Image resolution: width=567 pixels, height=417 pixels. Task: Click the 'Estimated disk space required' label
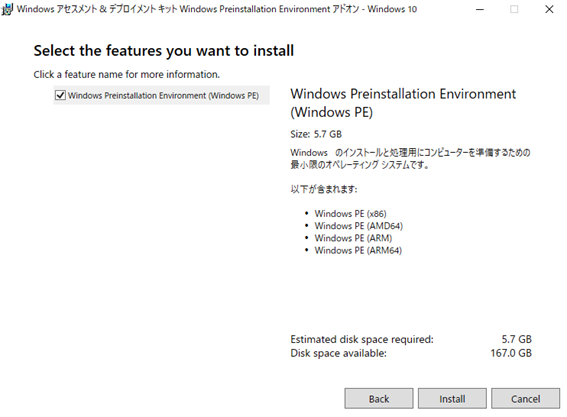(x=362, y=339)
